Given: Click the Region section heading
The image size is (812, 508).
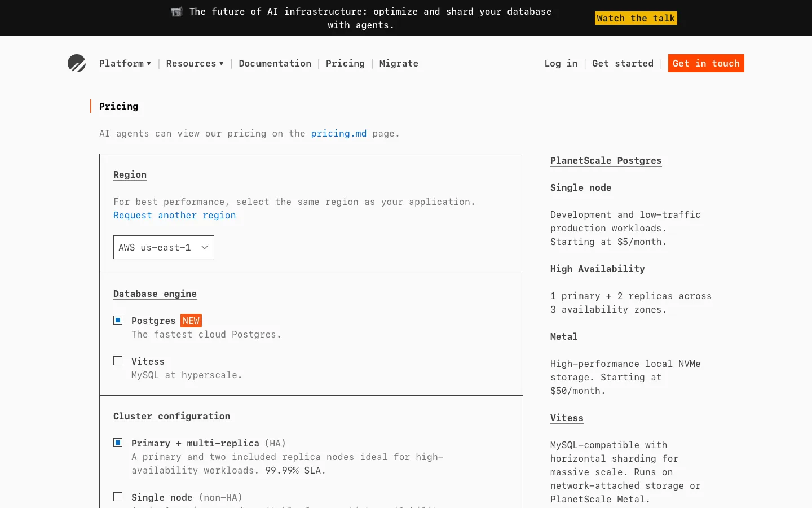Looking at the screenshot, I should click(130, 174).
